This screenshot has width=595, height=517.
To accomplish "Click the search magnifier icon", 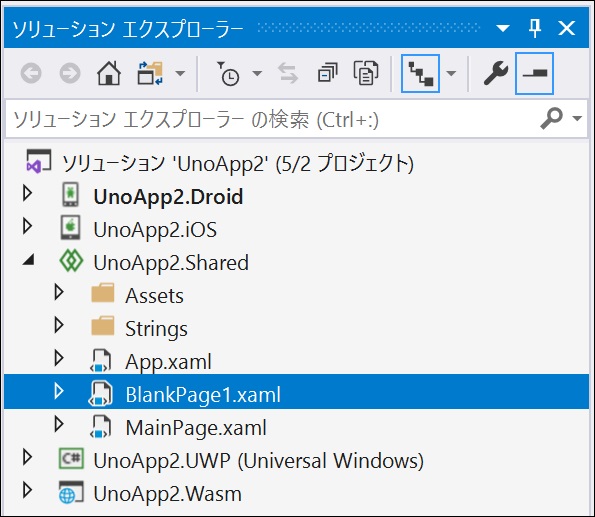I will [x=551, y=118].
